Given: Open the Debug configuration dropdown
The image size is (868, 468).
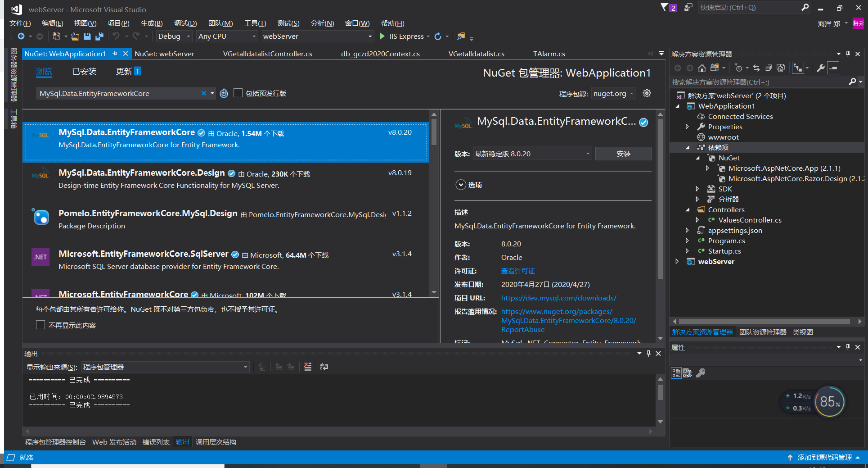Looking at the screenshot, I should coord(174,36).
